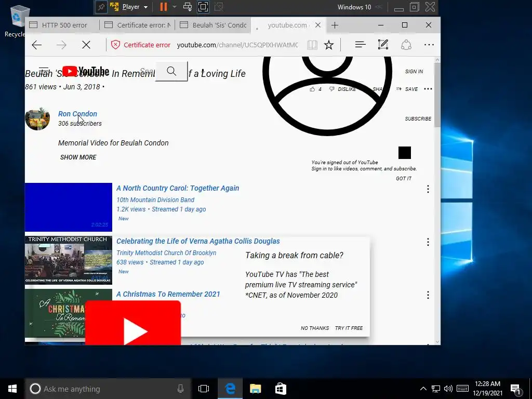Close the youtube.com tab

[318, 25]
